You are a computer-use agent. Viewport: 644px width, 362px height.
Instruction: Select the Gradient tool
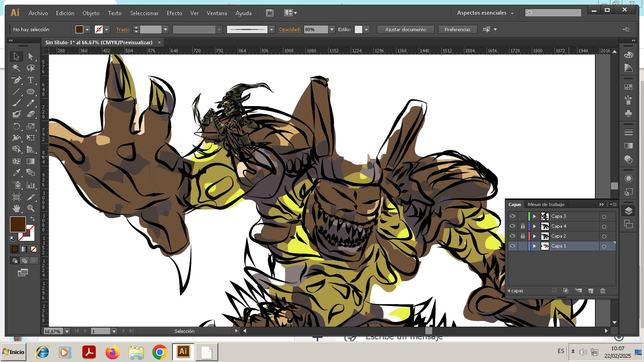31,161
